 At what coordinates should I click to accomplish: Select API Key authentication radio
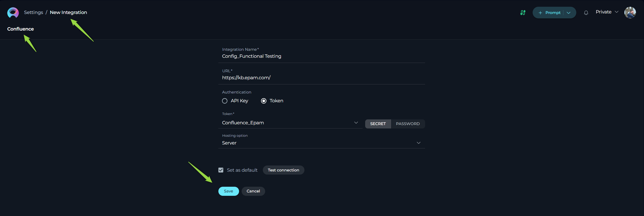[225, 101]
